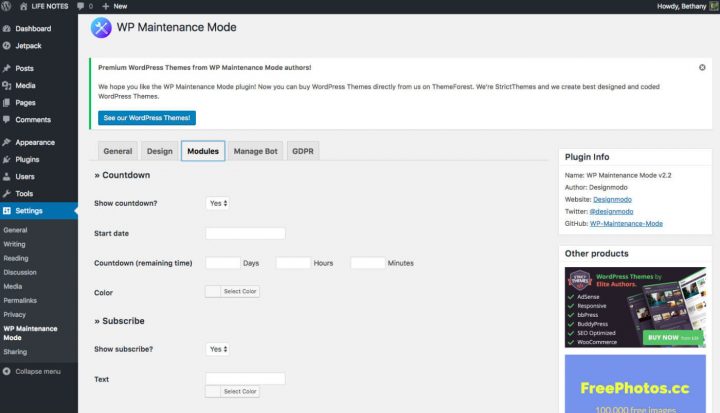720x413 pixels.
Task: Click the countdown Minutes field
Action: click(368, 263)
